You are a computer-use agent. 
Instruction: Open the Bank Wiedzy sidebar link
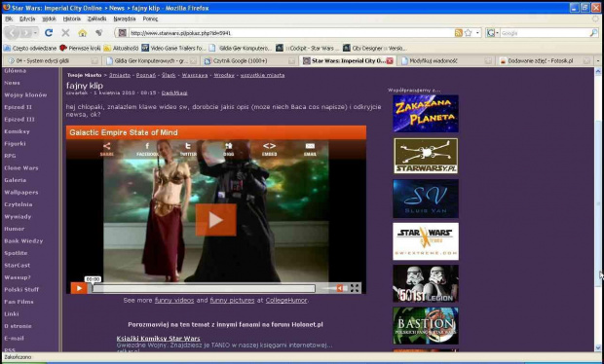pos(23,240)
